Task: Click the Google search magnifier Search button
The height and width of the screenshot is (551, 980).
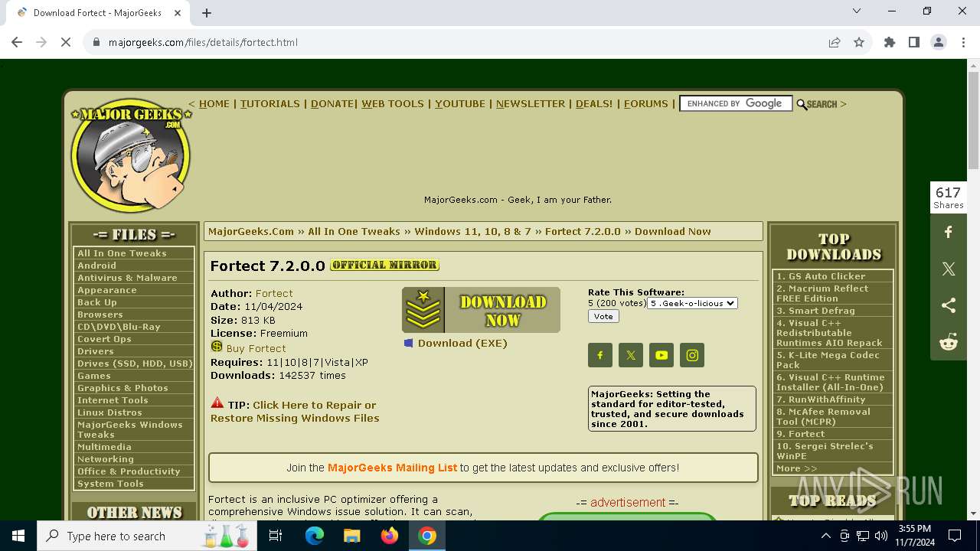Action: pyautogui.click(x=817, y=104)
